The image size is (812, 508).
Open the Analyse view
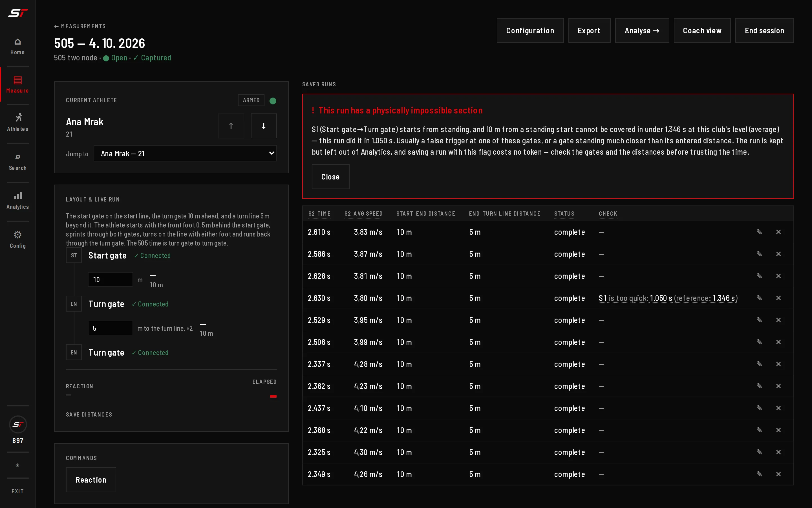pos(642,30)
